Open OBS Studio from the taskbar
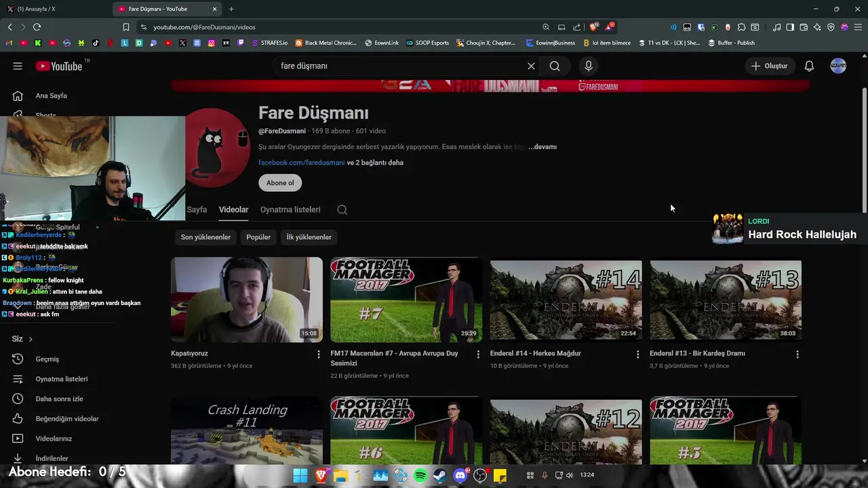Image resolution: width=868 pixels, height=488 pixels. pyautogui.click(x=481, y=475)
